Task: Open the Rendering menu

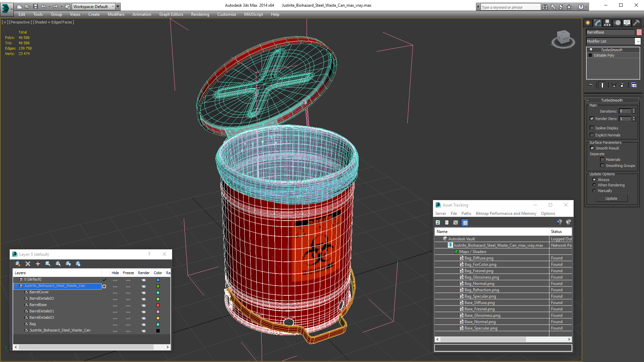Action: (200, 14)
